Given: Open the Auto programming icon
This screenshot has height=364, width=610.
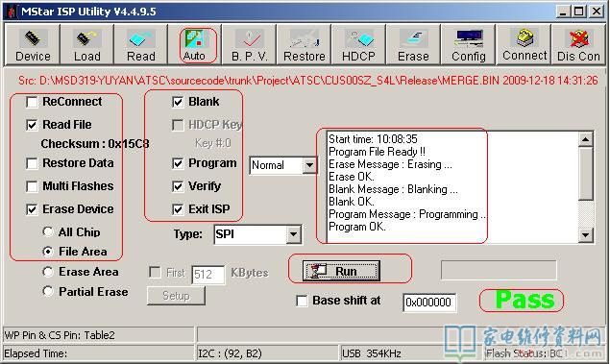Looking at the screenshot, I should [x=195, y=44].
